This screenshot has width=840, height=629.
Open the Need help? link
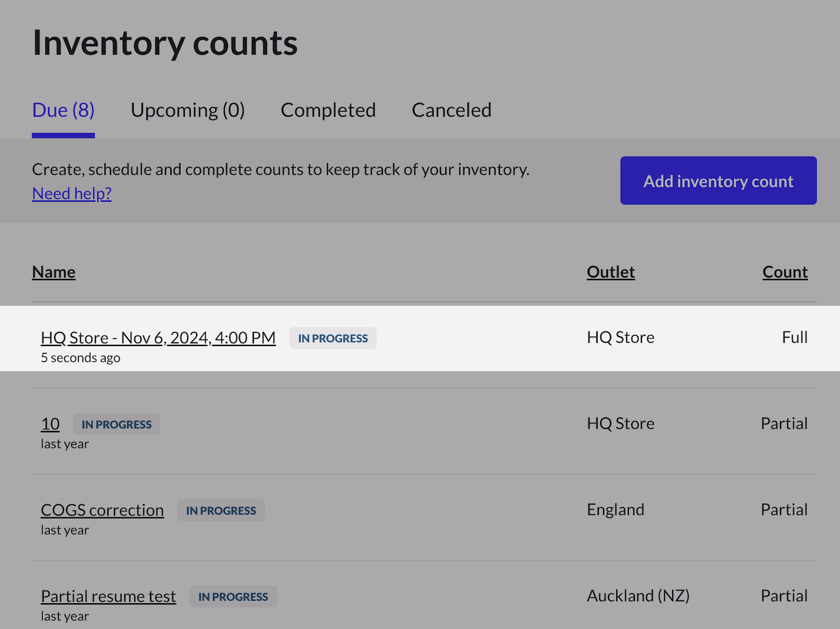(71, 194)
